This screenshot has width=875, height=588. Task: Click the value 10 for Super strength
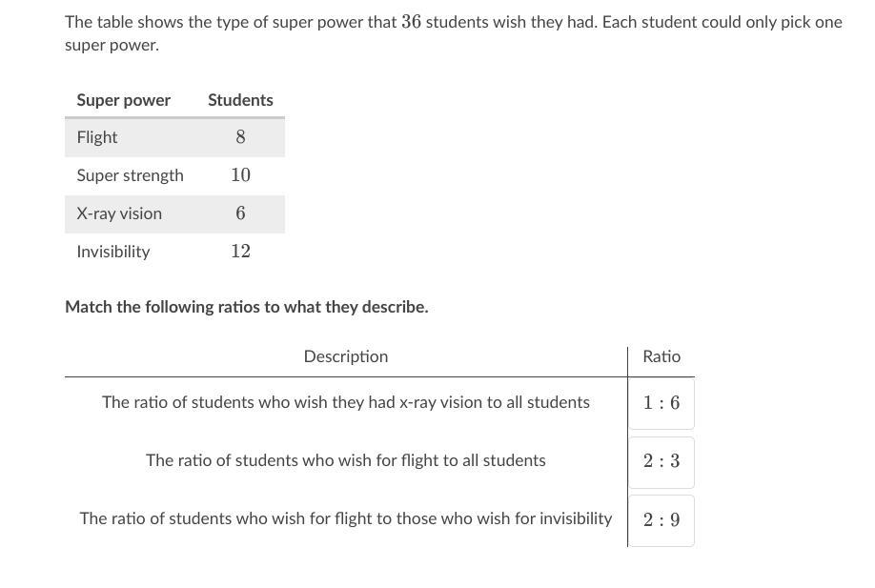[x=240, y=175]
